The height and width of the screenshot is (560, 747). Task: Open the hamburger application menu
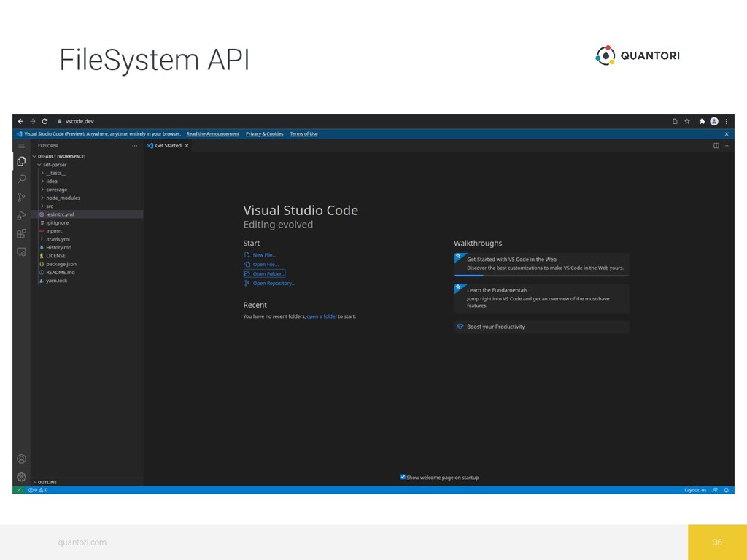pos(21,146)
